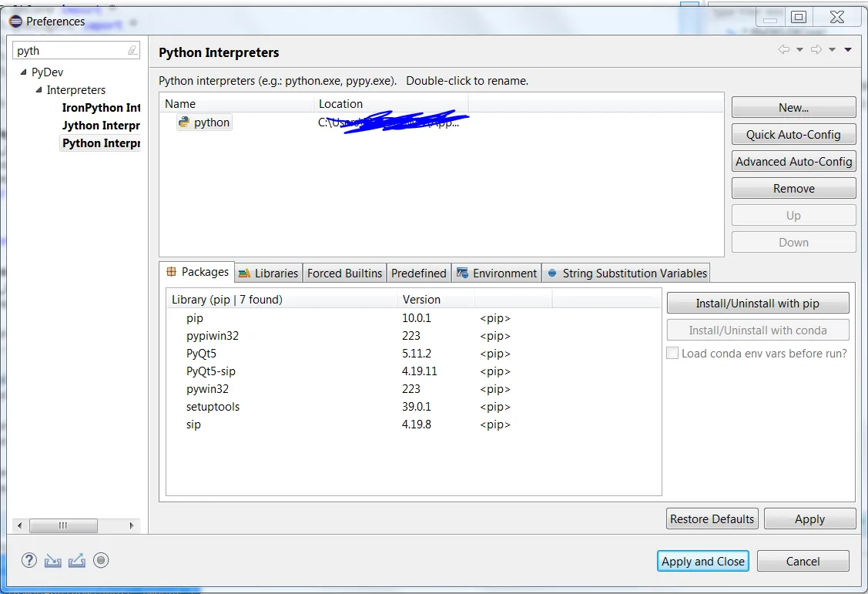Screen dimensions: 868x594
Task: Click the tree horizontal scrollbar thumb
Action: point(63,525)
